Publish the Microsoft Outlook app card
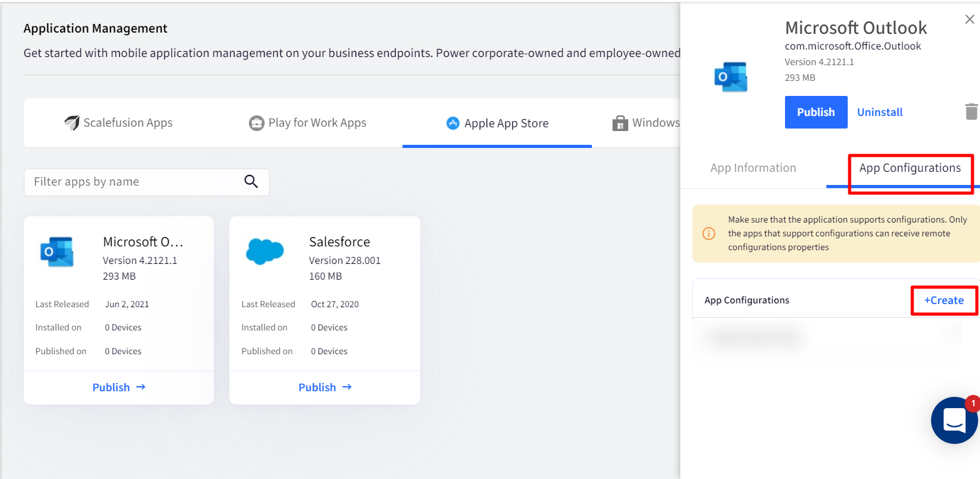 point(119,387)
